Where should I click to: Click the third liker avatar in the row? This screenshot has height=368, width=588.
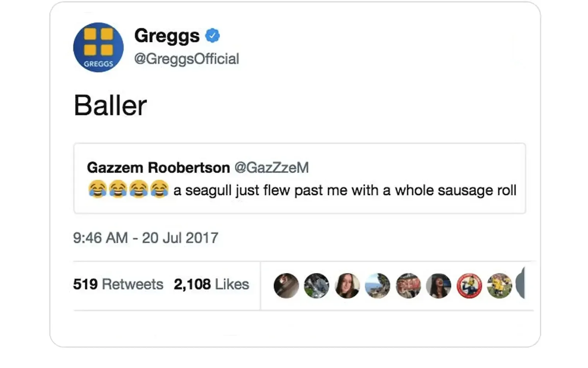tap(347, 285)
